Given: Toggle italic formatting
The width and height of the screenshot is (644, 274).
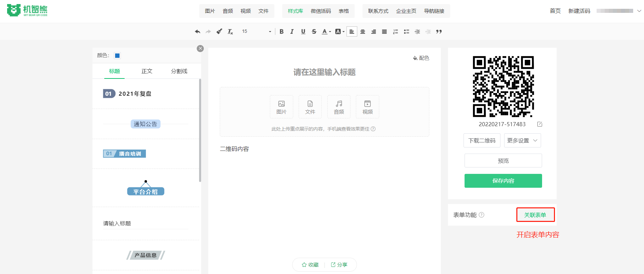Looking at the screenshot, I should coord(292,31).
